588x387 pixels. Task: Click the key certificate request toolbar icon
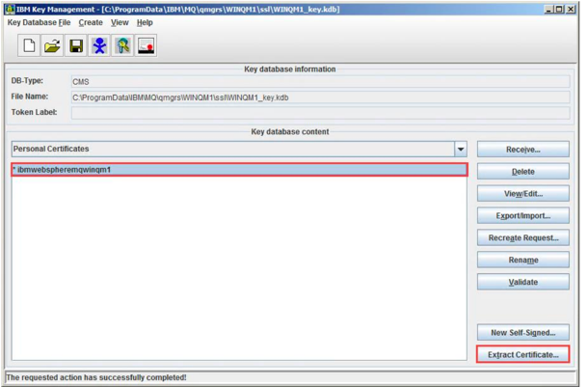coord(122,45)
